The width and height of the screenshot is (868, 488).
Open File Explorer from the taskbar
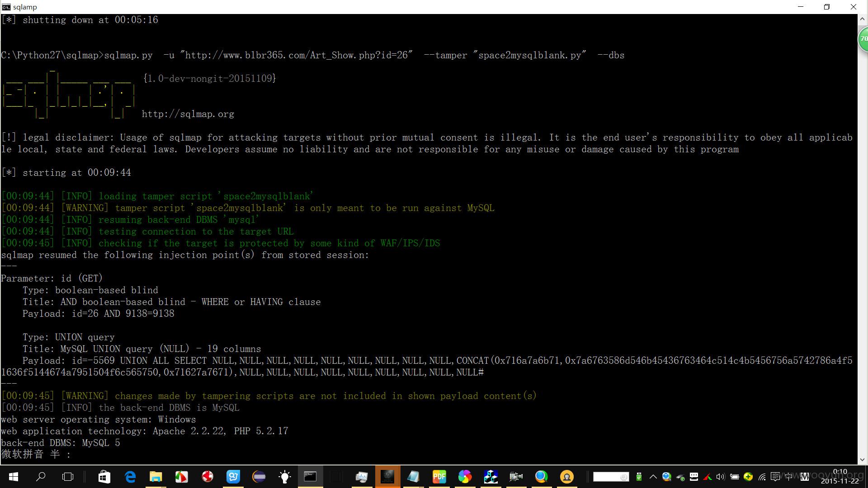coord(156,477)
